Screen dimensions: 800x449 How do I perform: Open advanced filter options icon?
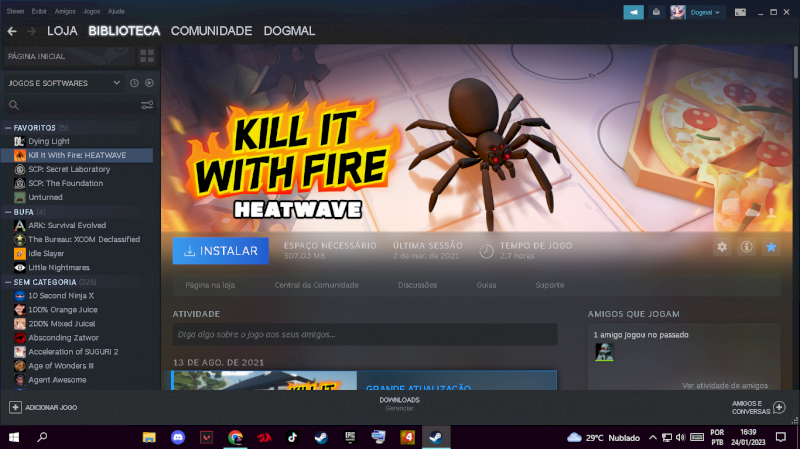pyautogui.click(x=147, y=105)
